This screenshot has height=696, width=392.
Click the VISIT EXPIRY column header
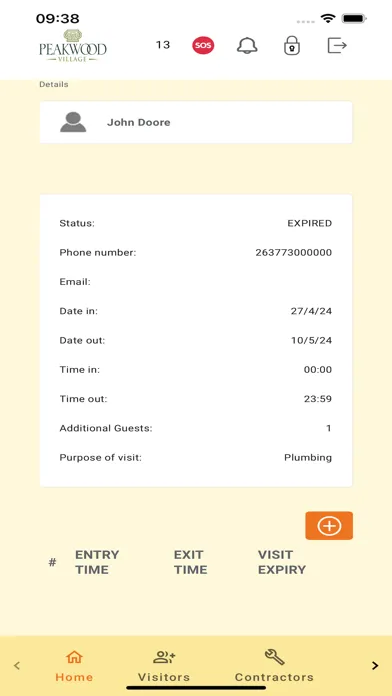282,562
